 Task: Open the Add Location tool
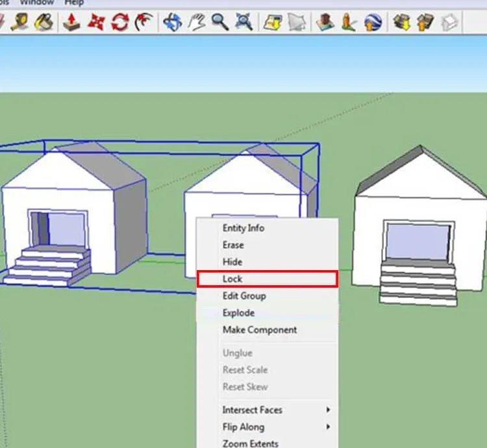tap(273, 22)
